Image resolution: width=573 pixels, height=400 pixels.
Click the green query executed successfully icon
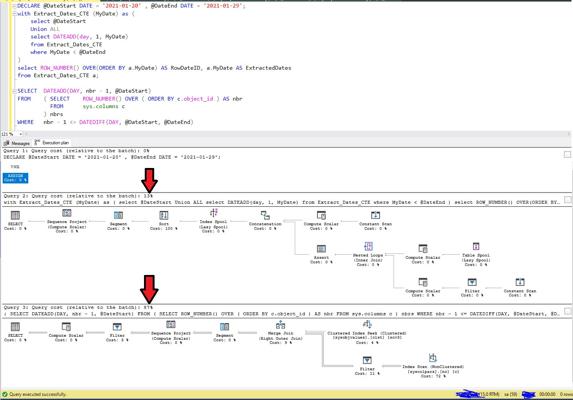(x=5, y=395)
